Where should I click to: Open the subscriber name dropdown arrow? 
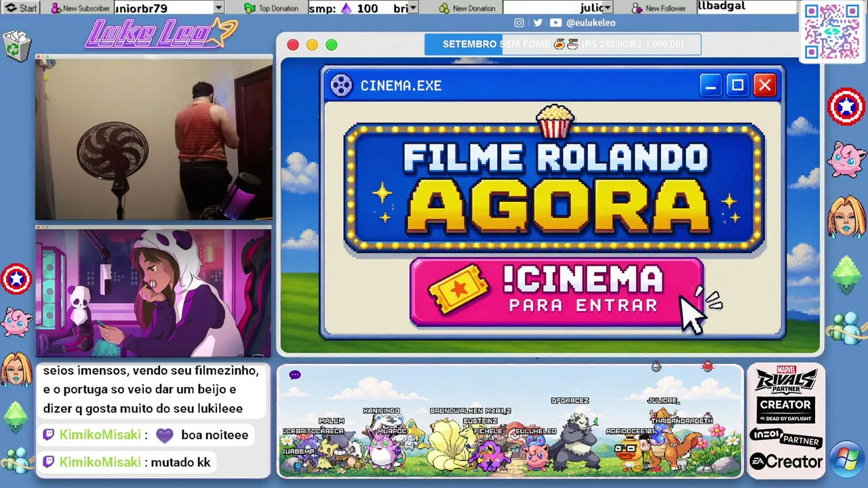click(x=218, y=8)
